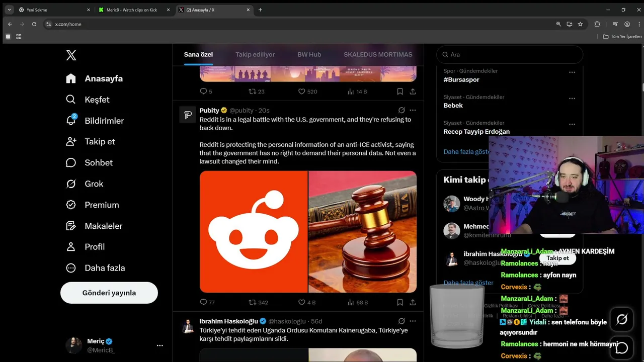Switch to SKALEDUS MORTIMAS tab
This screenshot has height=362, width=644.
[378, 54]
